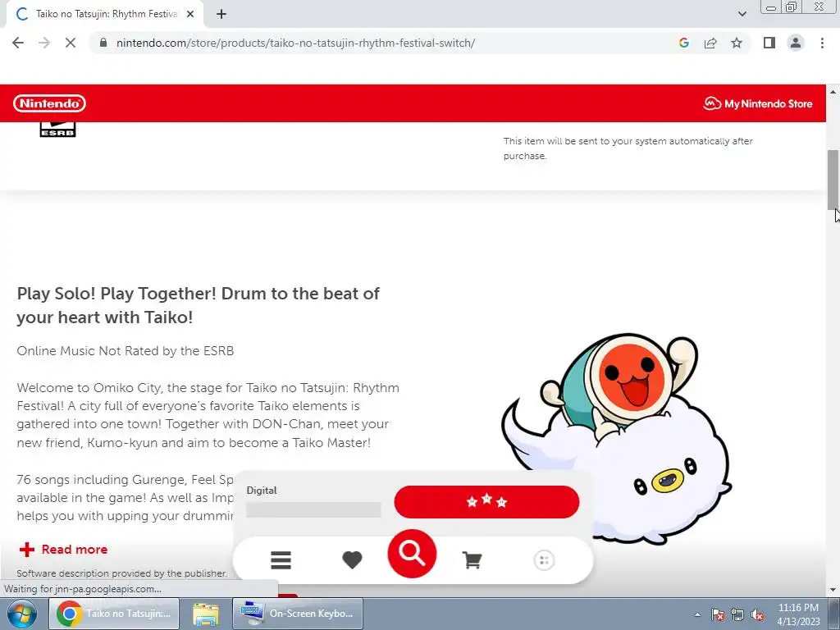Click the circular dots icon in bottom bar
Viewport: 840px width, 630px height.
pos(544,560)
